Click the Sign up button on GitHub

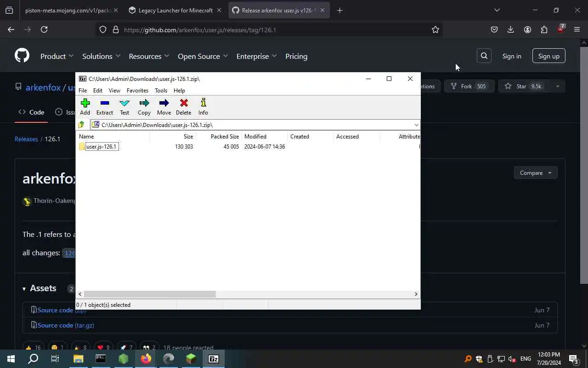[549, 56]
